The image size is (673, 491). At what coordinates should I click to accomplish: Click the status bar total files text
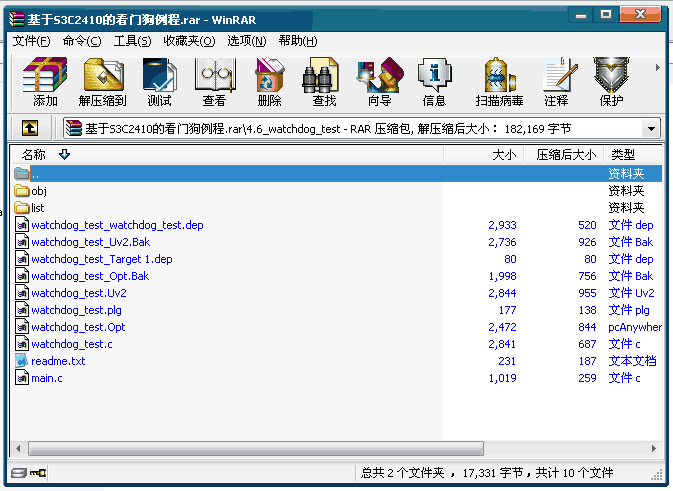[x=487, y=473]
